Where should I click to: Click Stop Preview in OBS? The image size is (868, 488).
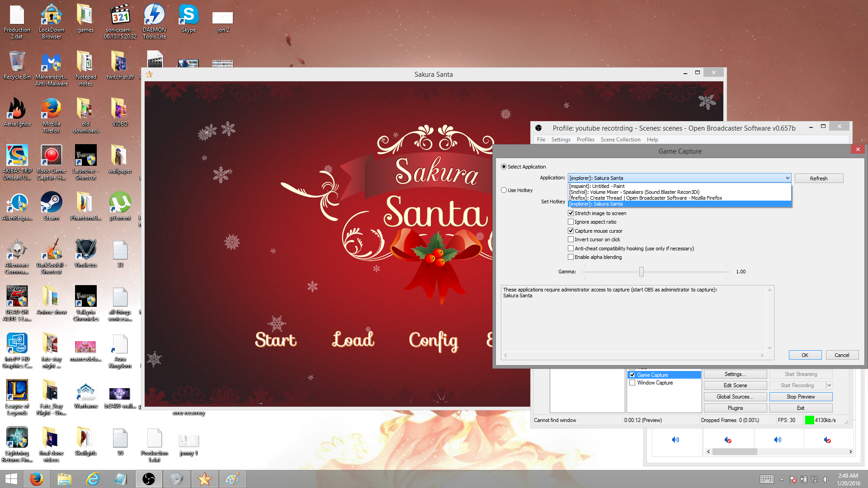pyautogui.click(x=801, y=397)
